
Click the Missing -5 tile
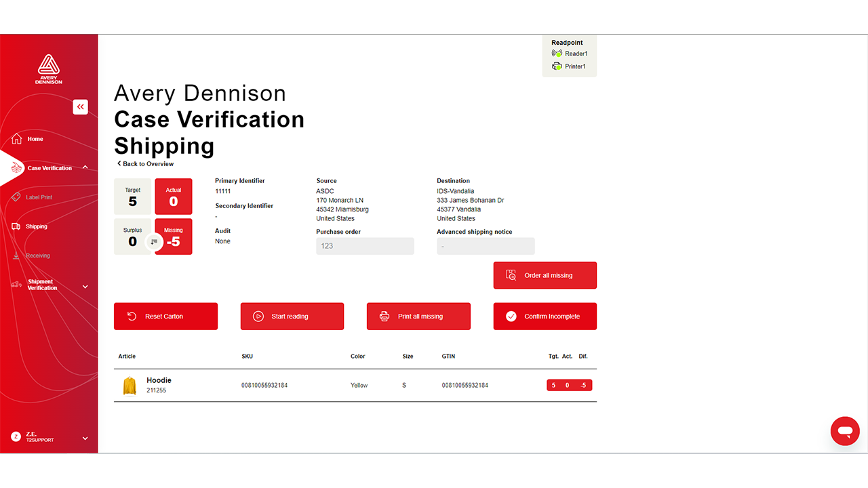pyautogui.click(x=174, y=237)
